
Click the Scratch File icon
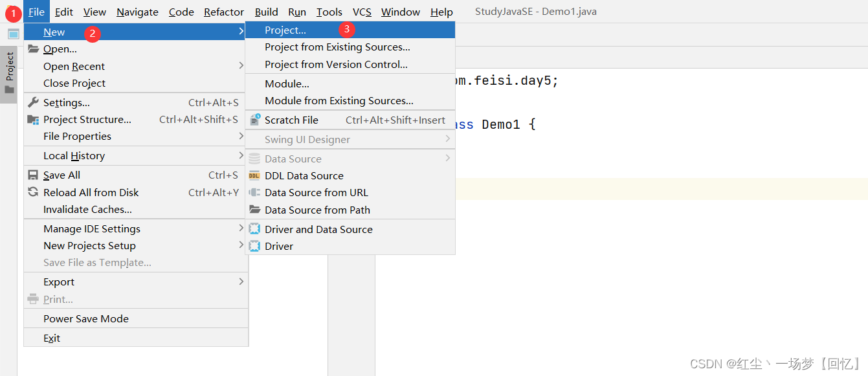(x=255, y=120)
